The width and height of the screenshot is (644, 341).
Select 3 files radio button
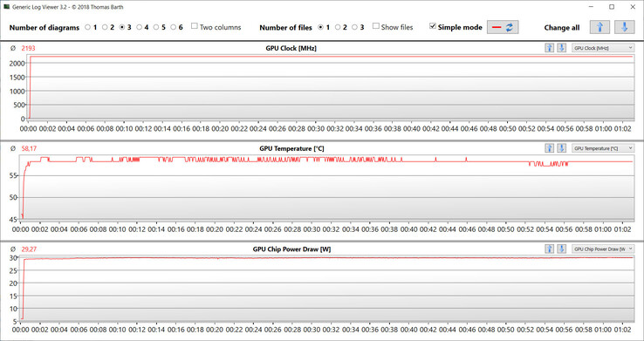click(355, 28)
